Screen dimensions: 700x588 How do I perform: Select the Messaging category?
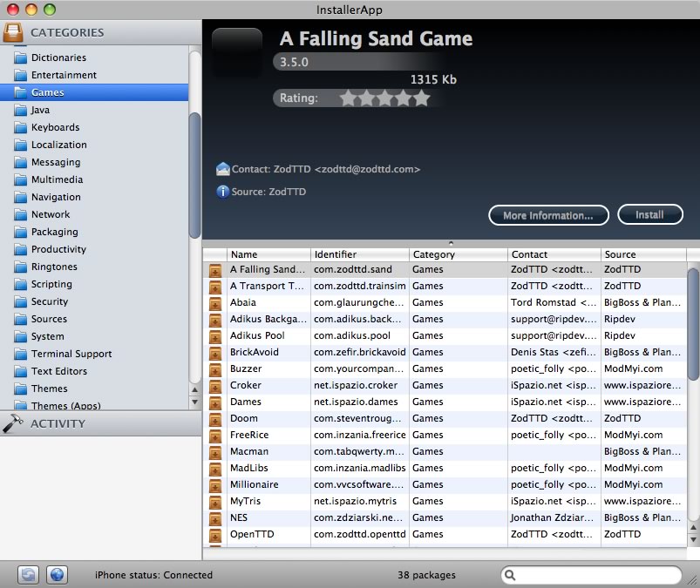[94, 162]
